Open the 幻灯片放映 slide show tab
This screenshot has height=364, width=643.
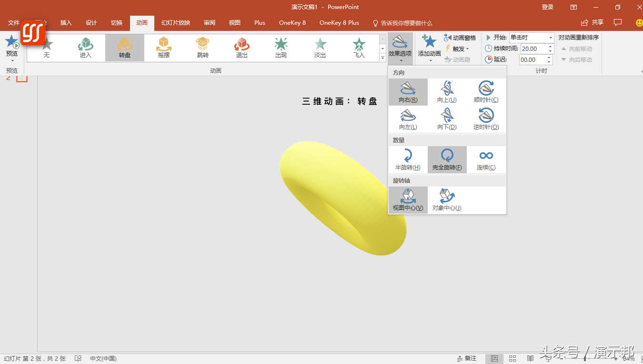coord(176,23)
